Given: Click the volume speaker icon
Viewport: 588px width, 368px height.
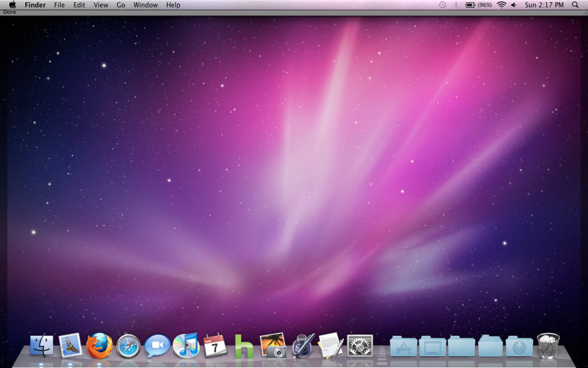Looking at the screenshot, I should click(514, 5).
